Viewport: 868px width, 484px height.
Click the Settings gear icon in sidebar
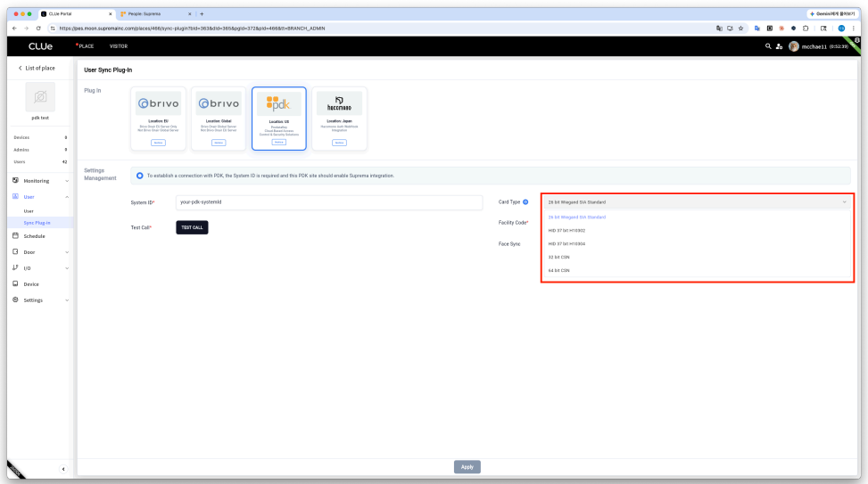coord(15,299)
